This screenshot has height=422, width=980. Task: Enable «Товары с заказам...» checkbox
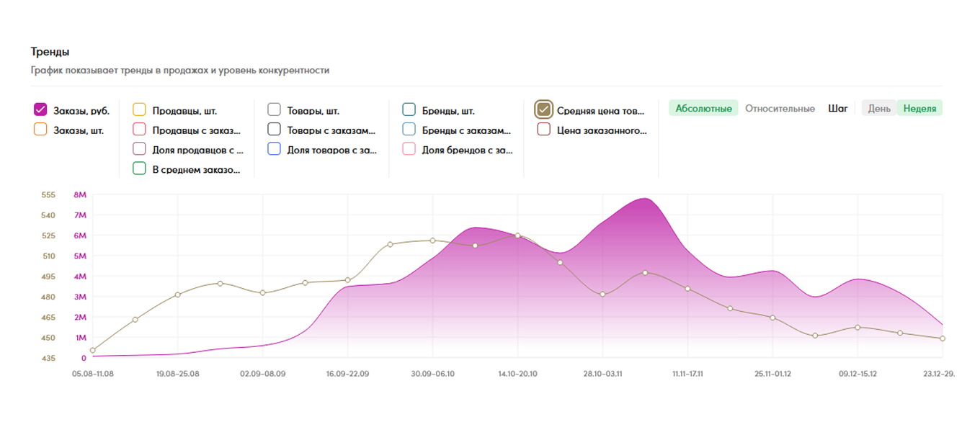tap(274, 130)
